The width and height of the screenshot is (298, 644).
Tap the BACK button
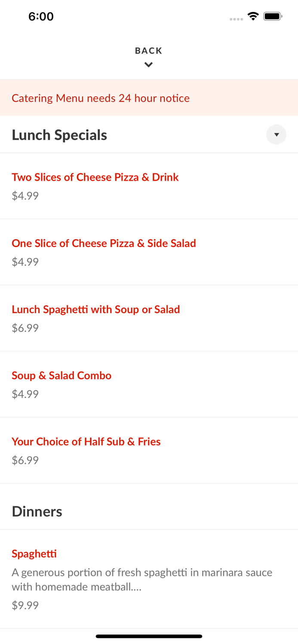[x=148, y=51]
